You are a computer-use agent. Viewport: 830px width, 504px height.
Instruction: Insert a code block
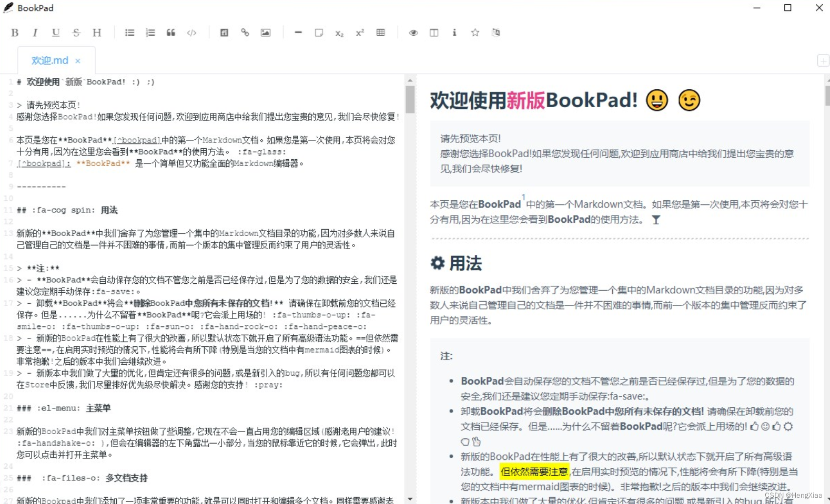[x=191, y=33]
